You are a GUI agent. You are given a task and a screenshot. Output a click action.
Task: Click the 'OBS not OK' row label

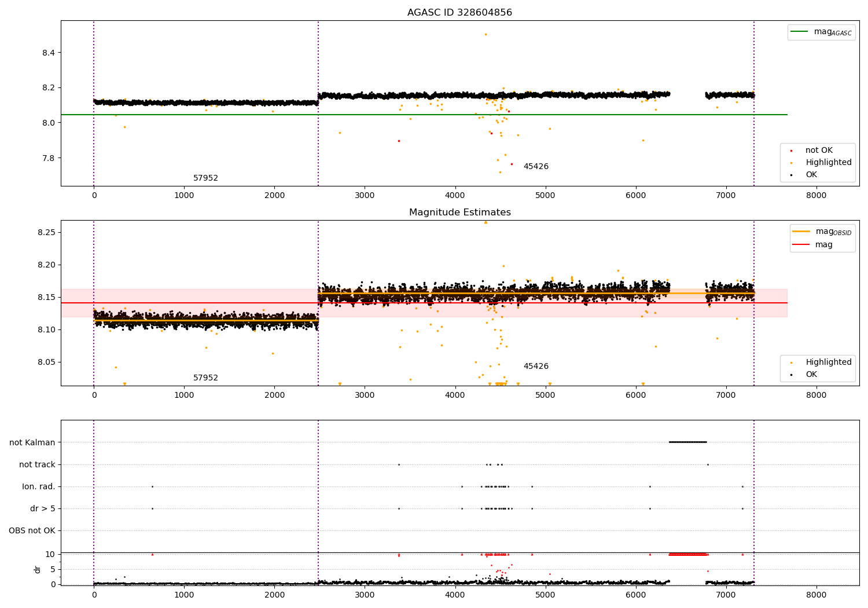(x=32, y=530)
